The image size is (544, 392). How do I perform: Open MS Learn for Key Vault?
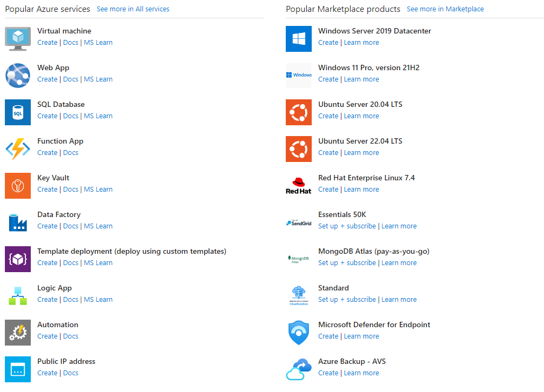pyautogui.click(x=98, y=190)
